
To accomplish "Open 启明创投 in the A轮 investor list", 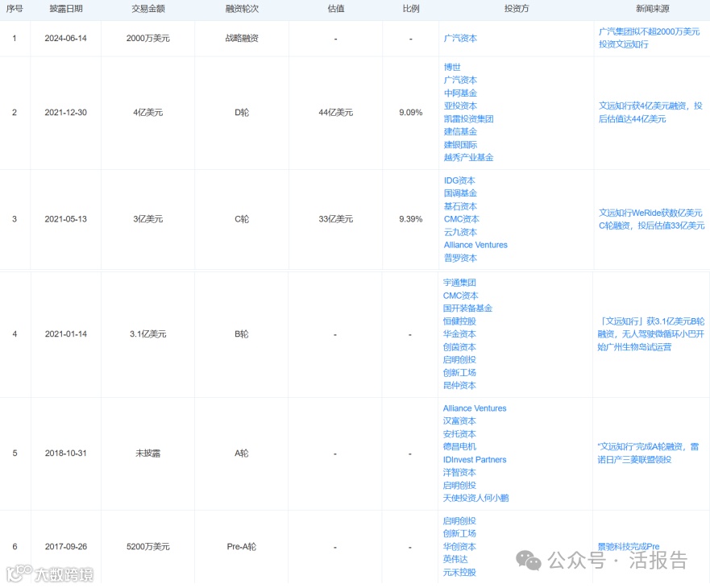I will 459,485.
